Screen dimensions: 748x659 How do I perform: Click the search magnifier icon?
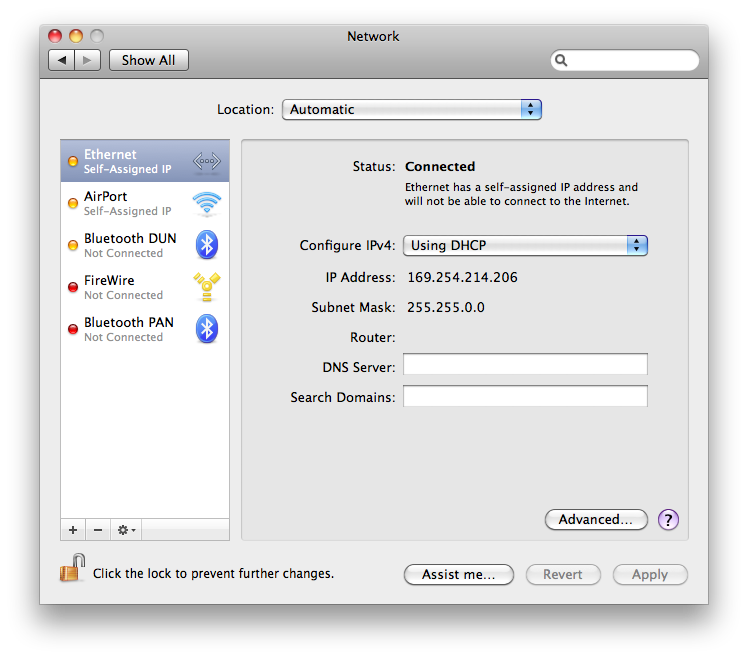[561, 60]
